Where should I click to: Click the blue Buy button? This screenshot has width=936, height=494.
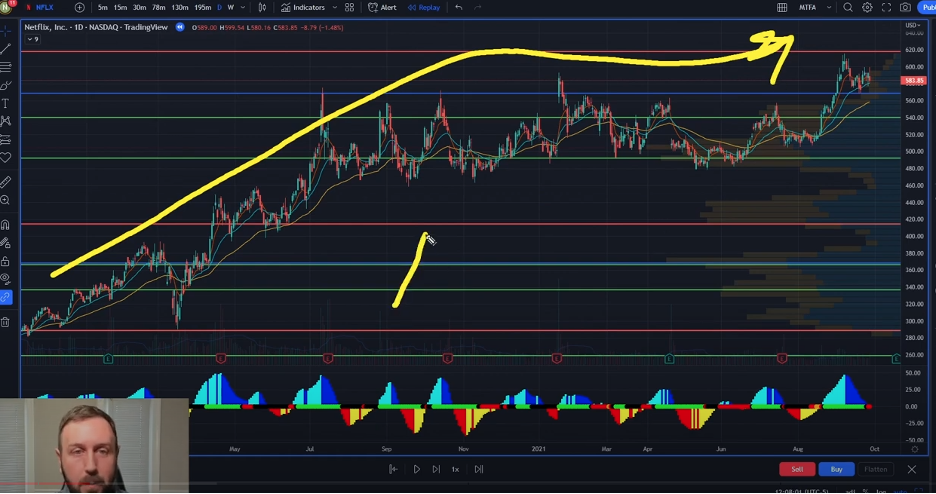[x=836, y=469]
